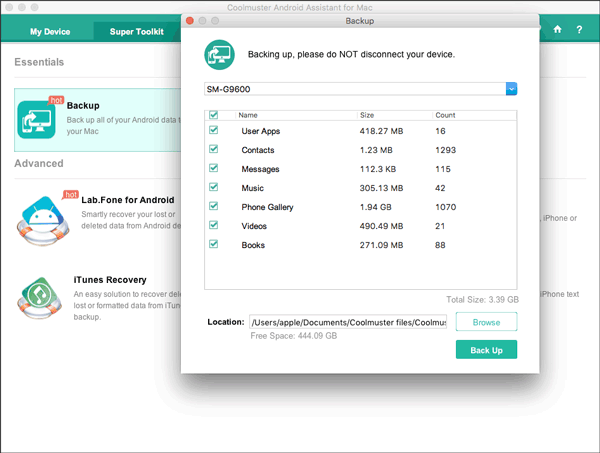Click the SM-G9600 device name text
Image resolution: width=600 pixels, height=453 pixels.
pos(228,89)
